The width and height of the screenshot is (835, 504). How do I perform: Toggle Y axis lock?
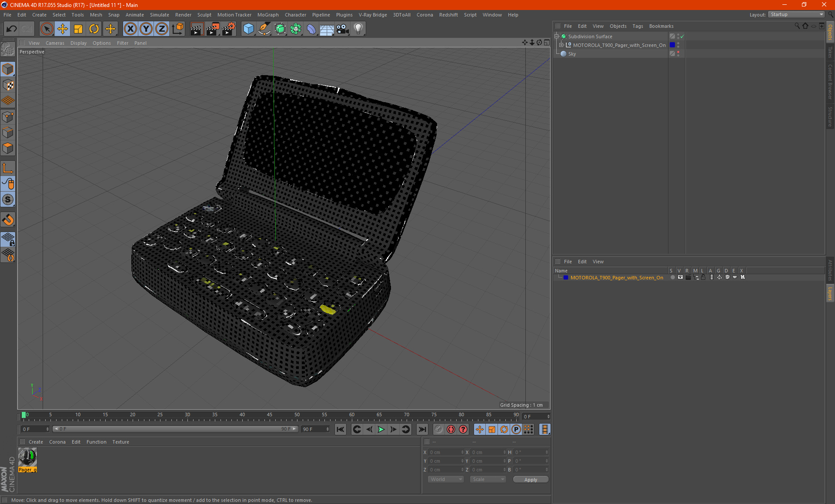[146, 29]
